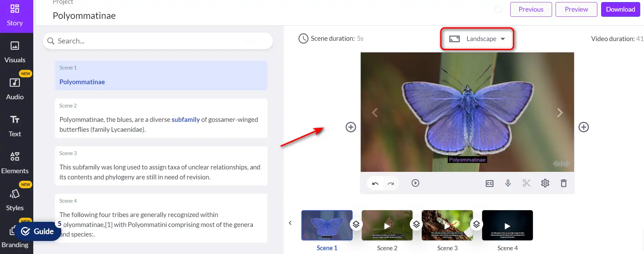Click the Download button
The width and height of the screenshot is (644, 254).
(620, 9)
